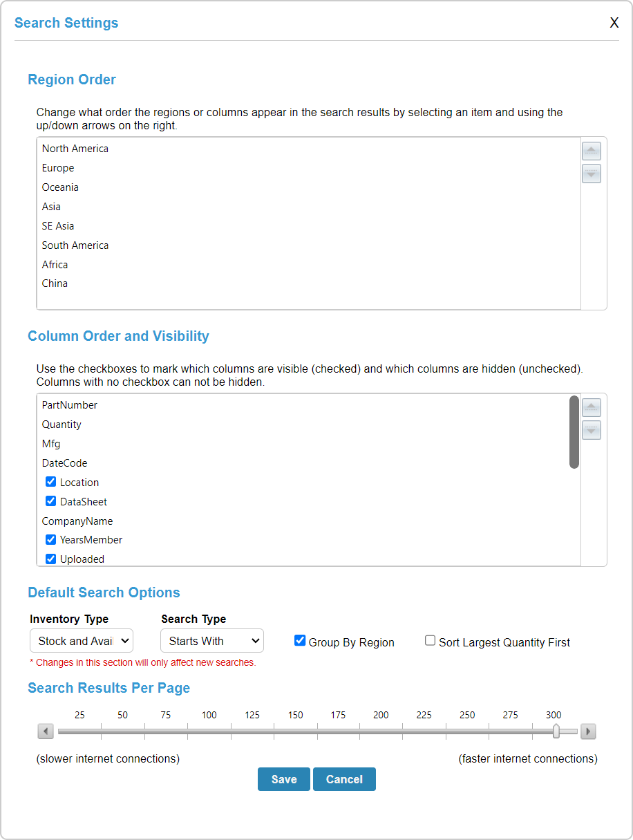Cancel the search settings changes
Image resolution: width=633 pixels, height=840 pixels.
click(344, 779)
